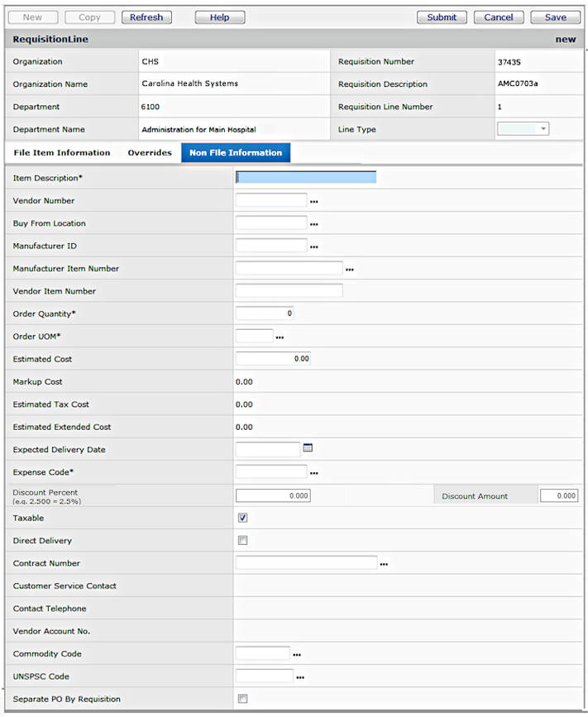The width and height of the screenshot is (588, 717).
Task: Click the Submit button
Action: pos(442,17)
